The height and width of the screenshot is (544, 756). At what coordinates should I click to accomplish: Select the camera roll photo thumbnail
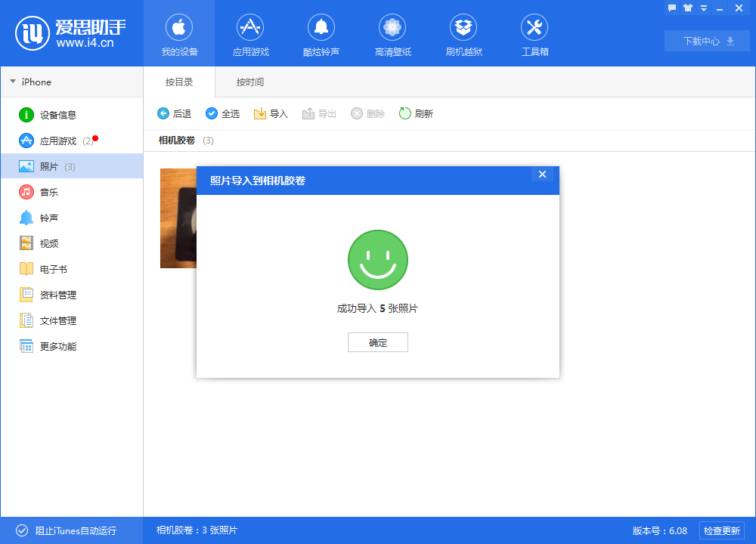pyautogui.click(x=178, y=218)
